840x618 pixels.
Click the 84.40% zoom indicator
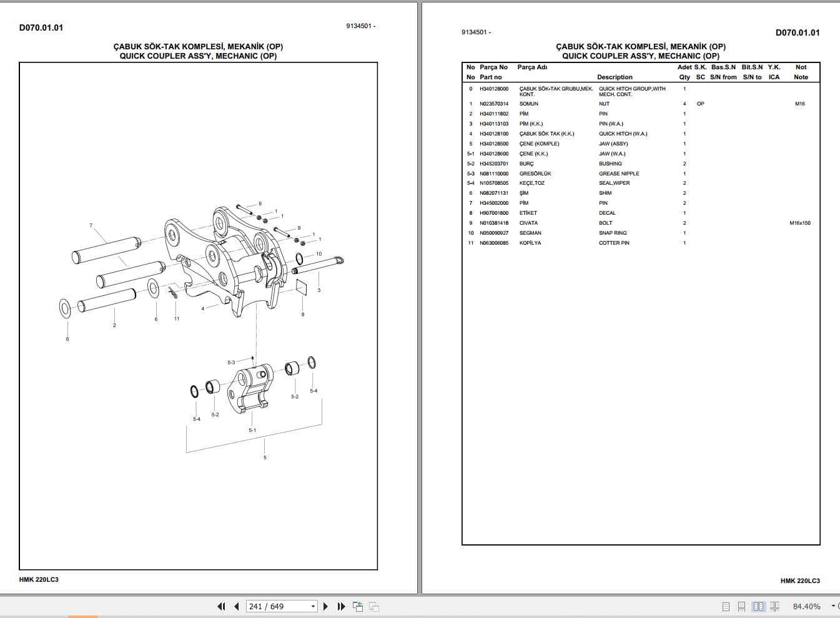807,606
